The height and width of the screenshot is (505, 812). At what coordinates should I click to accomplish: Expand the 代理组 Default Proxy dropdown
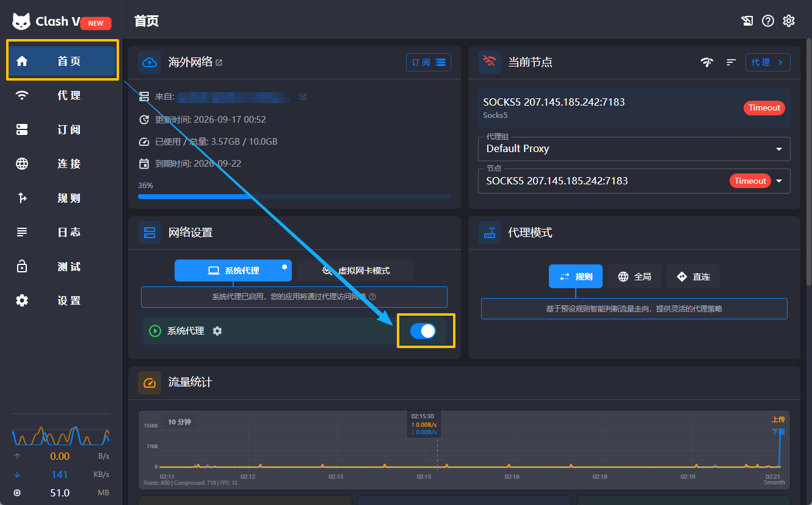[x=634, y=148]
